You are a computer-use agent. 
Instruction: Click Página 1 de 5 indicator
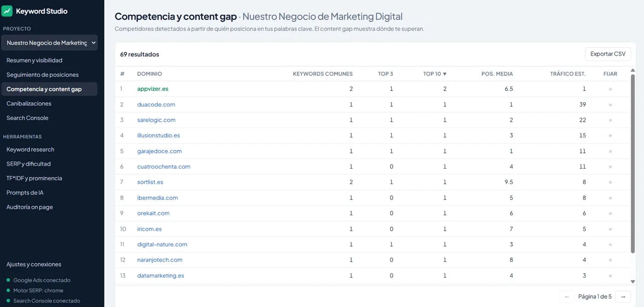[x=595, y=297]
